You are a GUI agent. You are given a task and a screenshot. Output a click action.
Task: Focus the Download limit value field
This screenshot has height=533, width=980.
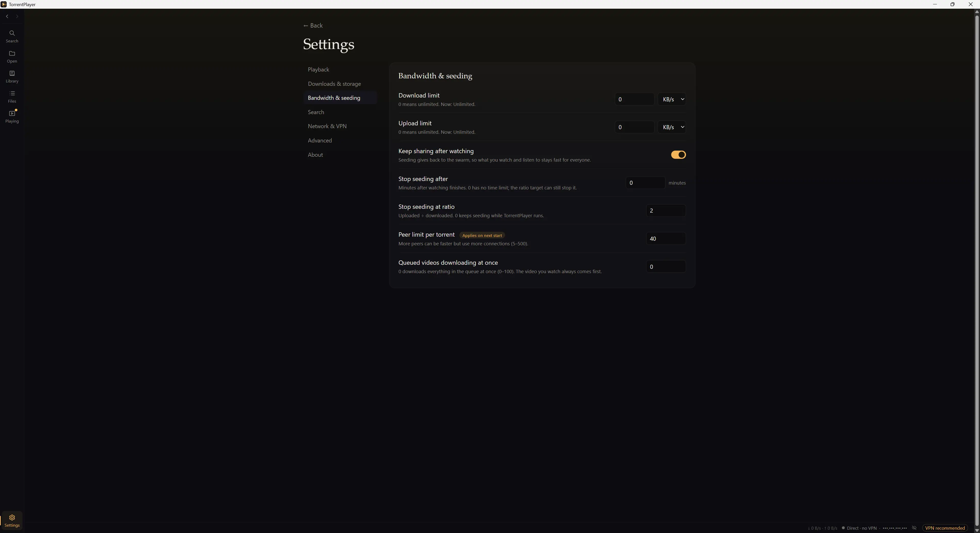634,99
